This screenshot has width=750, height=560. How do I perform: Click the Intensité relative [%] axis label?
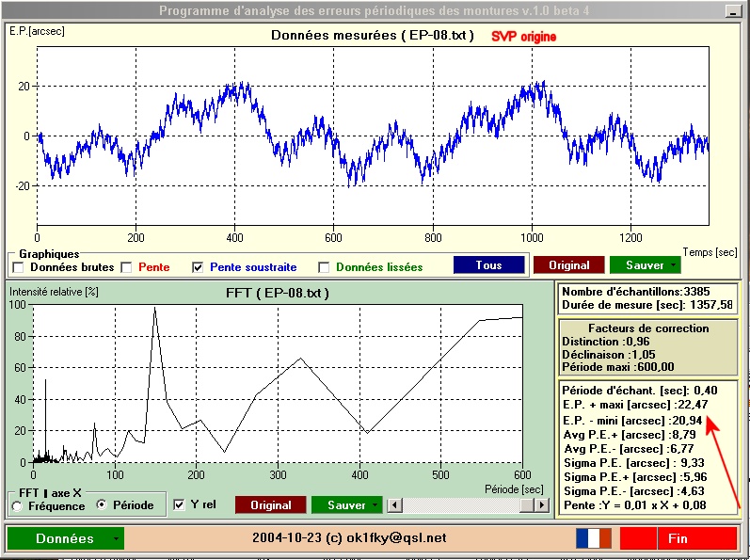click(54, 292)
